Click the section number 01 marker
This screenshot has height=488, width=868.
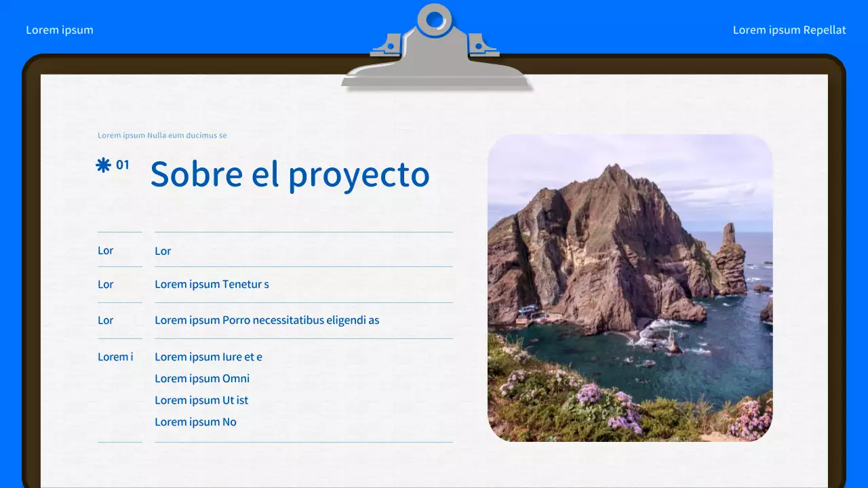pyautogui.click(x=123, y=164)
